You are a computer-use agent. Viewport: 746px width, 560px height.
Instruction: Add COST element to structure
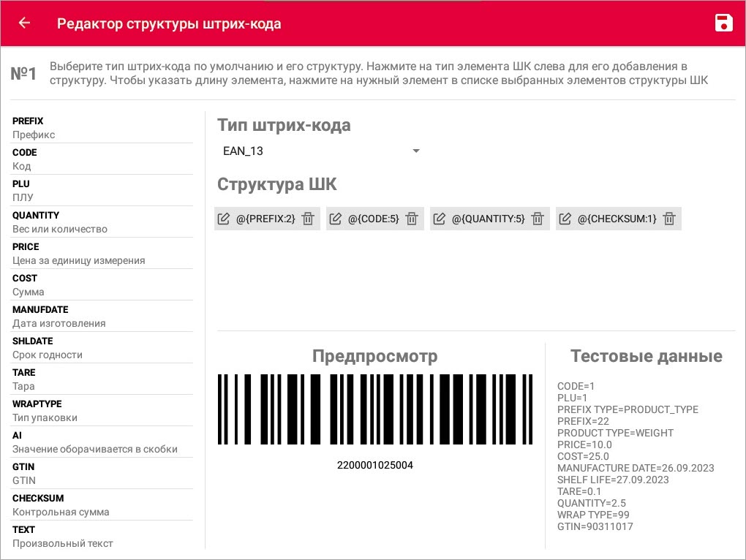pyautogui.click(x=102, y=285)
